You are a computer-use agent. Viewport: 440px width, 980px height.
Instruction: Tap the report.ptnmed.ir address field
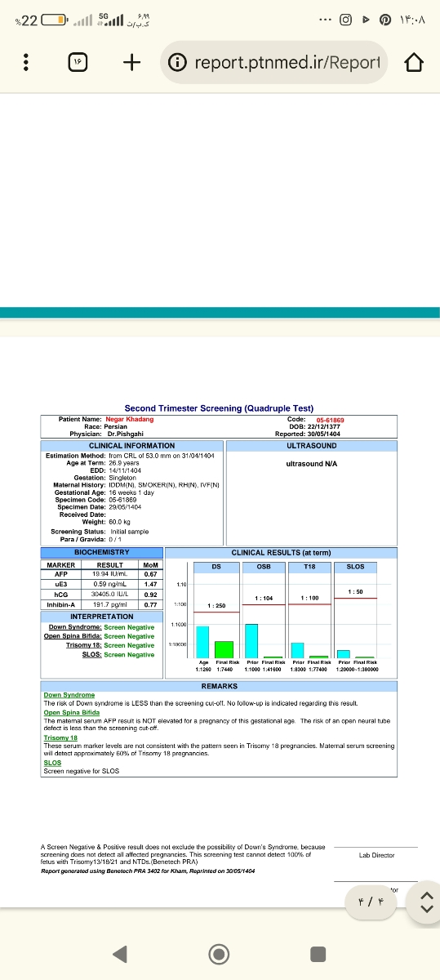(287, 62)
